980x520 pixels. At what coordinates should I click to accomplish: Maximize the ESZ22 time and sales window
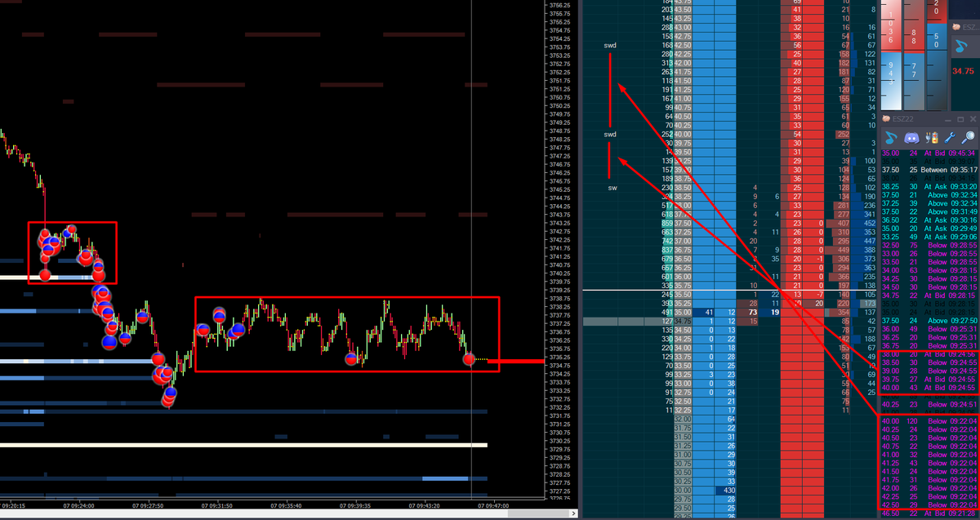[x=960, y=120]
